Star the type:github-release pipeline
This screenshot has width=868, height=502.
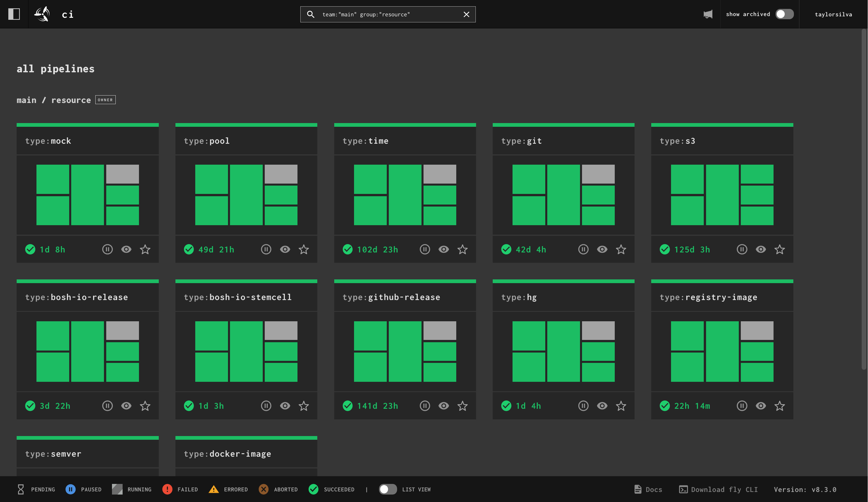(463, 406)
